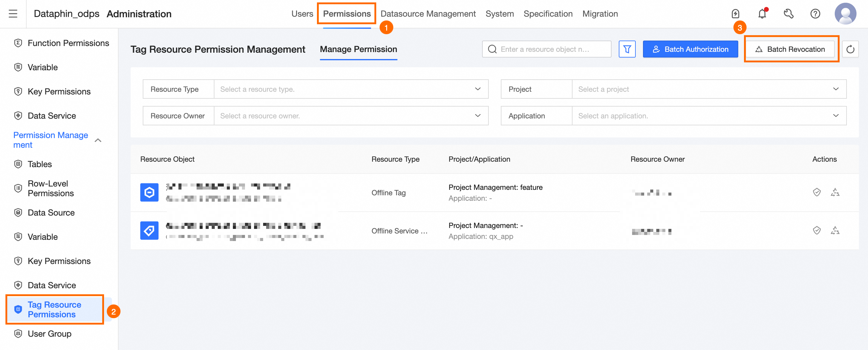Click the Resource Owner column header
868x350 pixels.
[658, 159]
